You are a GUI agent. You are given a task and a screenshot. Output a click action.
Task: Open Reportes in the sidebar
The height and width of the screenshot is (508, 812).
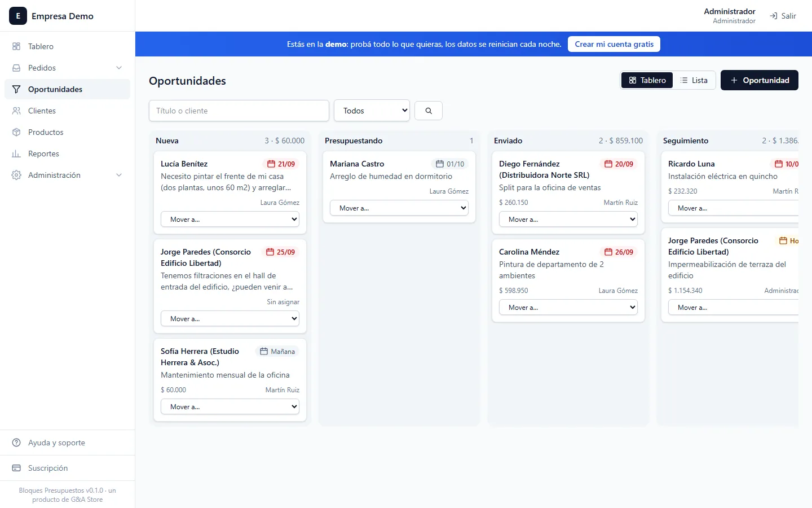[x=67, y=154]
